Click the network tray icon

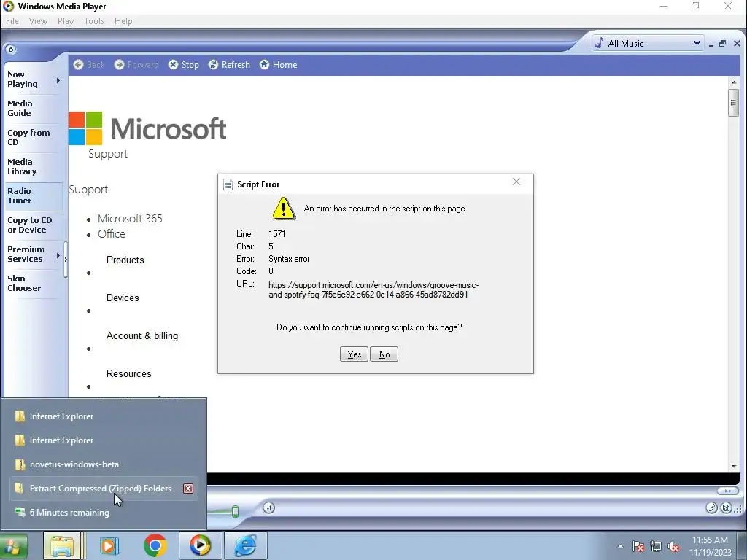coord(656,547)
